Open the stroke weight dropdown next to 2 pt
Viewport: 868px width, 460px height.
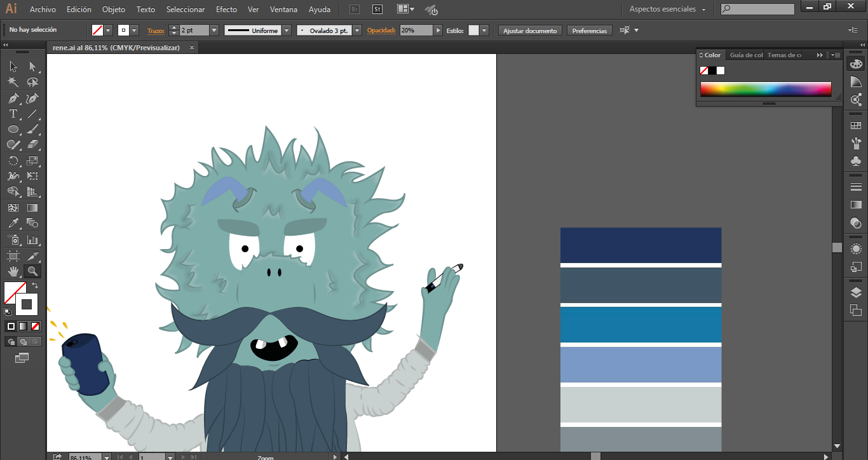(x=214, y=30)
